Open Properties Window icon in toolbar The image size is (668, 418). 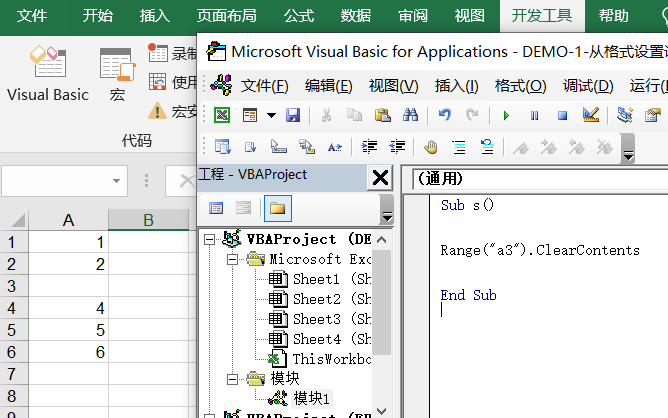tap(653, 115)
